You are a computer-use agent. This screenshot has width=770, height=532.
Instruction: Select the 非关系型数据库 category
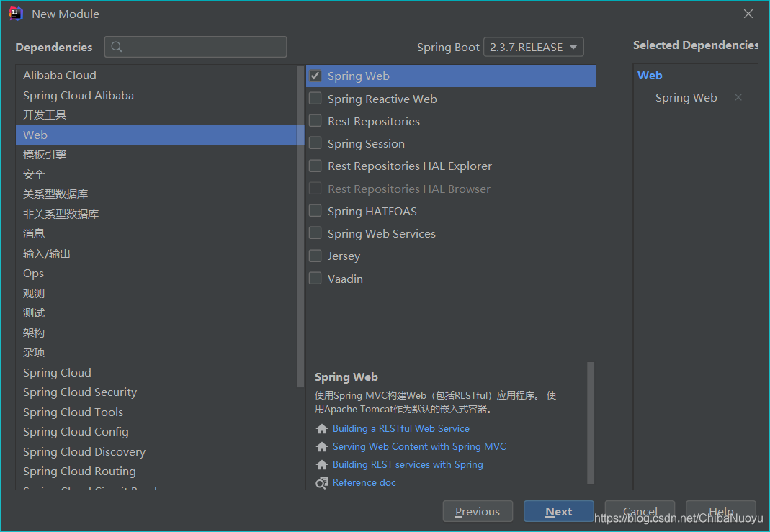pyautogui.click(x=156, y=214)
